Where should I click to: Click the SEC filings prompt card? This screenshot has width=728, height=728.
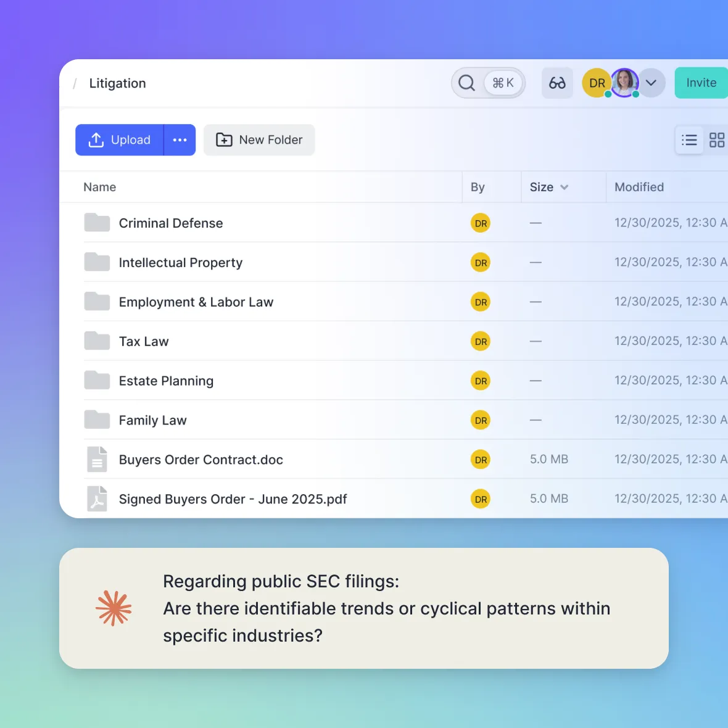point(364,608)
